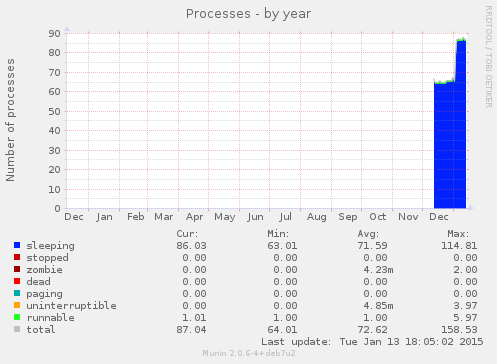This screenshot has height=364, width=497.
Task: Click runnable current value 1.01
Action: (x=194, y=318)
